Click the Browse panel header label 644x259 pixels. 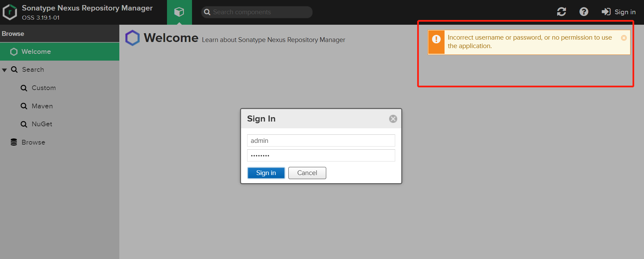pyautogui.click(x=13, y=34)
